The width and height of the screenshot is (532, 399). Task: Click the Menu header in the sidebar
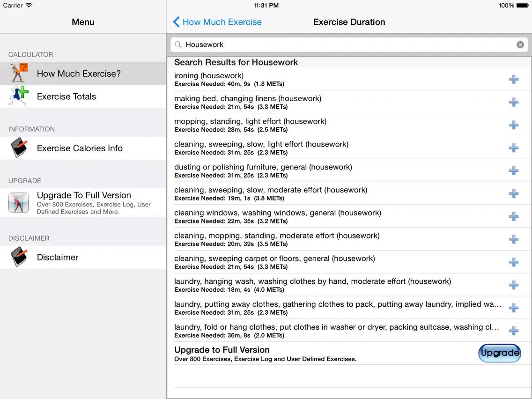[83, 22]
